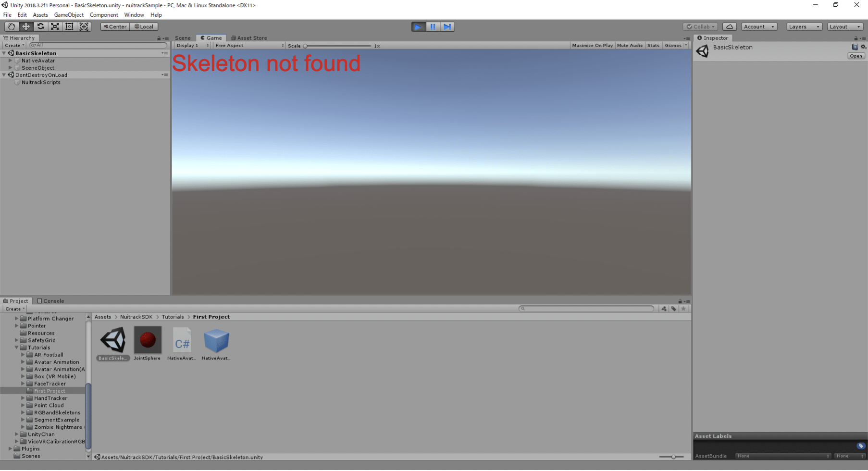Toggle the Stats overlay
Image resolution: width=868 pixels, height=471 pixels.
[x=653, y=46]
